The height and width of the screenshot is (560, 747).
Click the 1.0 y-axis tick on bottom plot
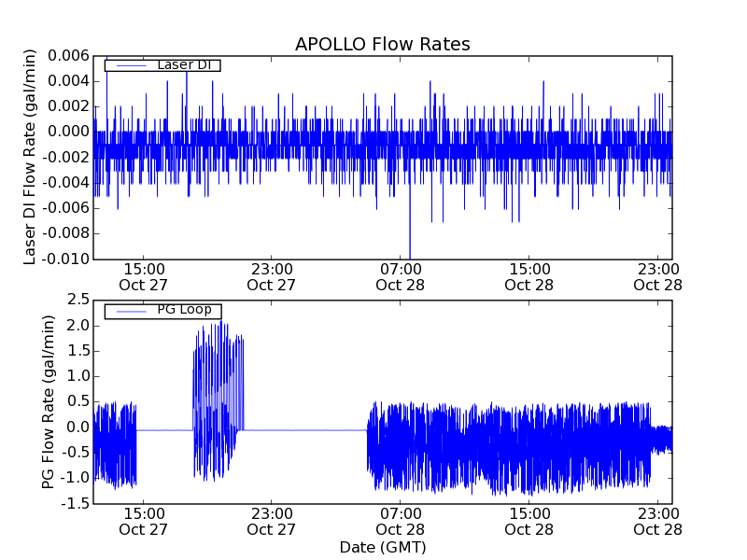click(x=78, y=376)
